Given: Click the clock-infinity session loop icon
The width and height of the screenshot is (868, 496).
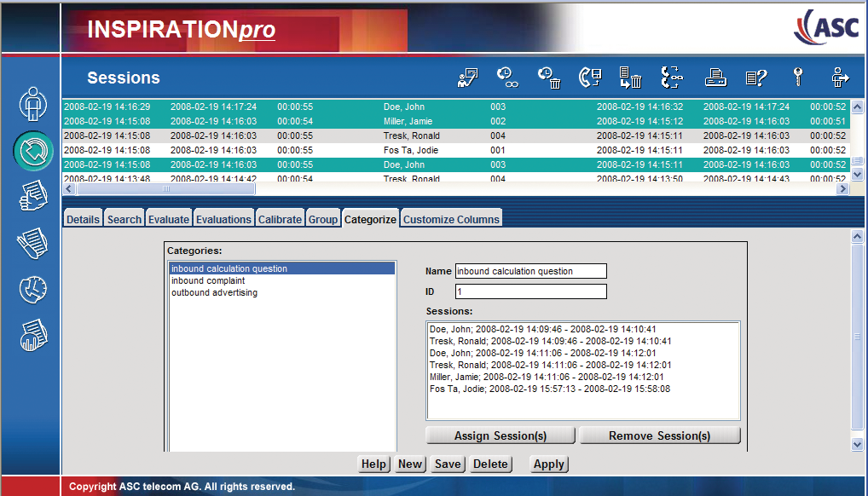Looking at the screenshot, I should coord(507,77).
